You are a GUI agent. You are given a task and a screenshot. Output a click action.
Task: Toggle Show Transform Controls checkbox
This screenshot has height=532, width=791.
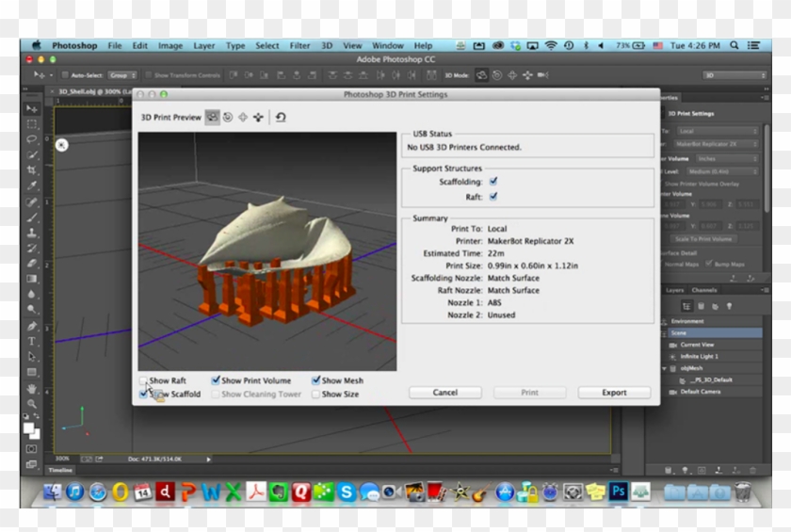149,75
